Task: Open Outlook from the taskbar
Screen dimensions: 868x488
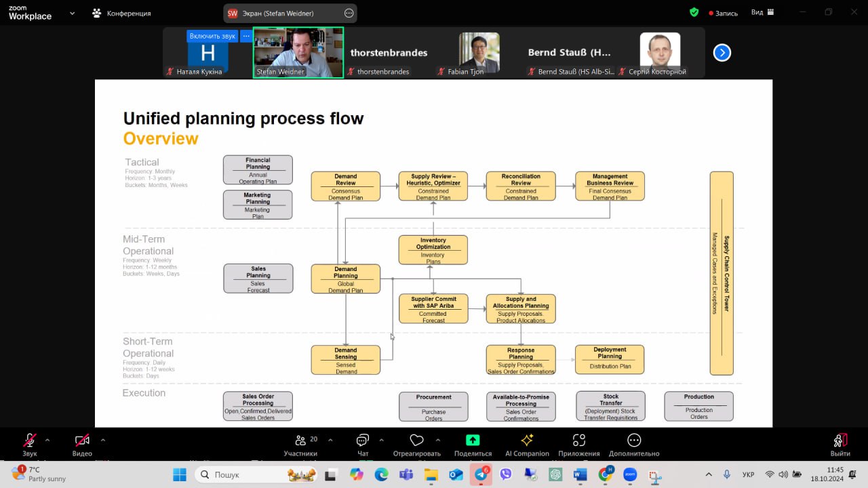Action: pyautogui.click(x=456, y=474)
